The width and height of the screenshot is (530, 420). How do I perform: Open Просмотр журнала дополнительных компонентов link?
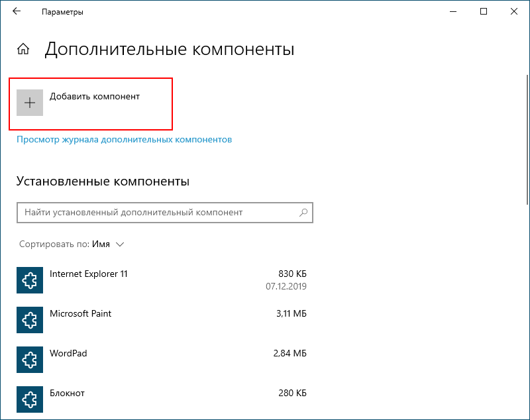(124, 140)
